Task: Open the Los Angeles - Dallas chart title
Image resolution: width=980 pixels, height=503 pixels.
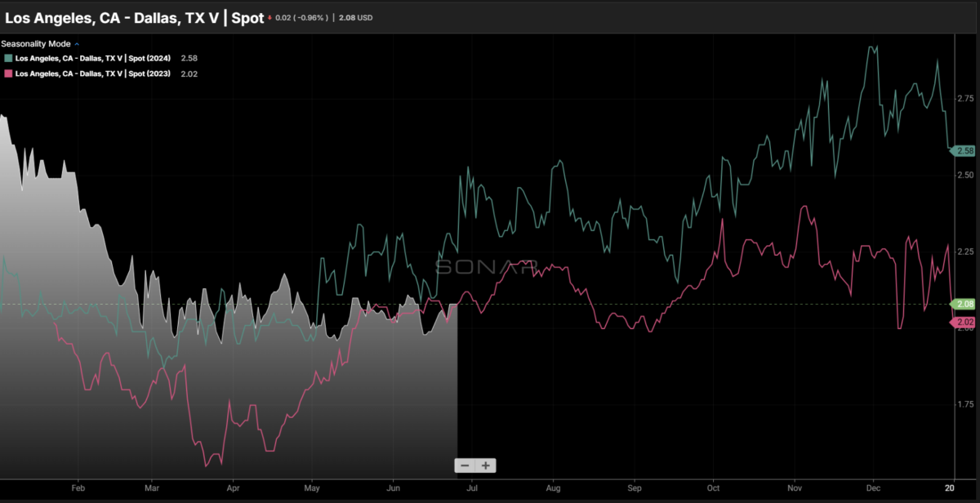Action: [x=134, y=16]
